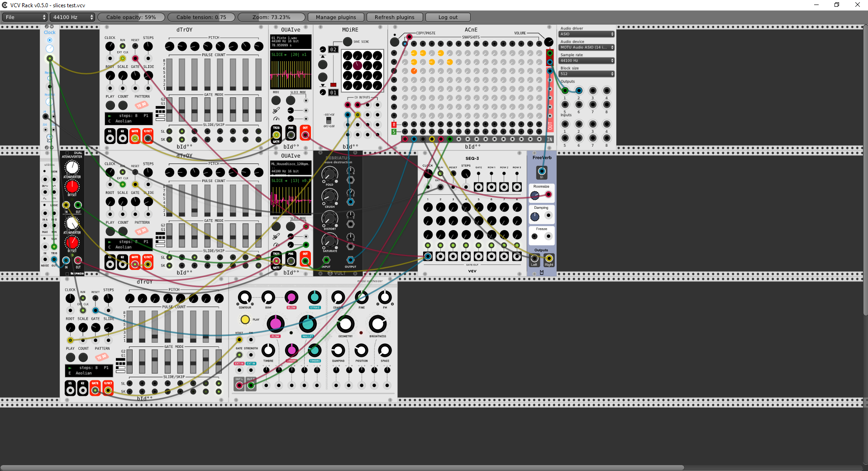Click the ACnE VOLUME knob
The image size is (868, 471).
point(548,42)
